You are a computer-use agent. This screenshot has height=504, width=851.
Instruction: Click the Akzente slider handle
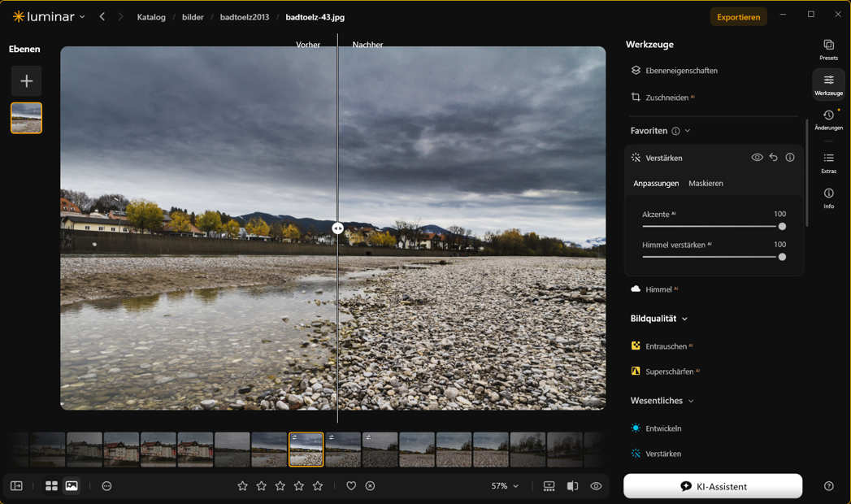pos(782,226)
